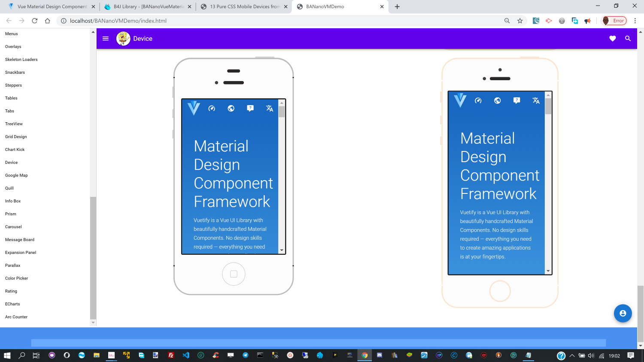Click the SpongeBob avatar in app bar
The image size is (644, 362).
123,39
